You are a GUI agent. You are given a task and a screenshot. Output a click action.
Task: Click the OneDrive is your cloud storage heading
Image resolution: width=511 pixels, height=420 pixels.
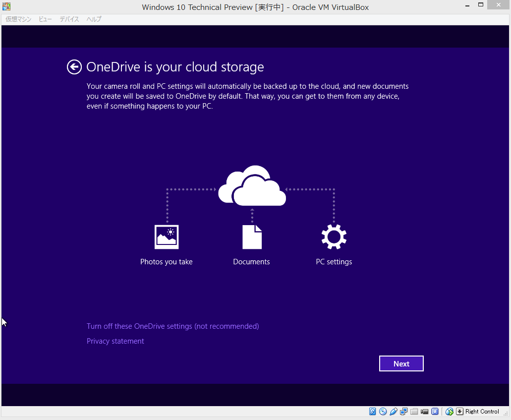175,67
